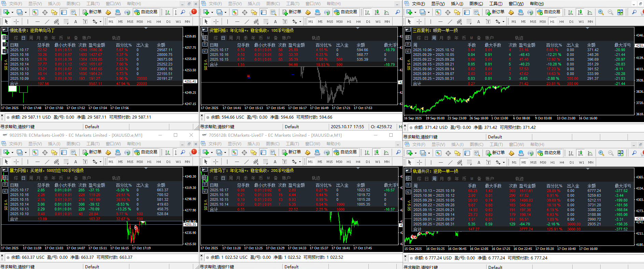Expand Profiles dropdown arrow in 资管网格 window
This screenshot has height=269, width=644.
click(x=225, y=12)
